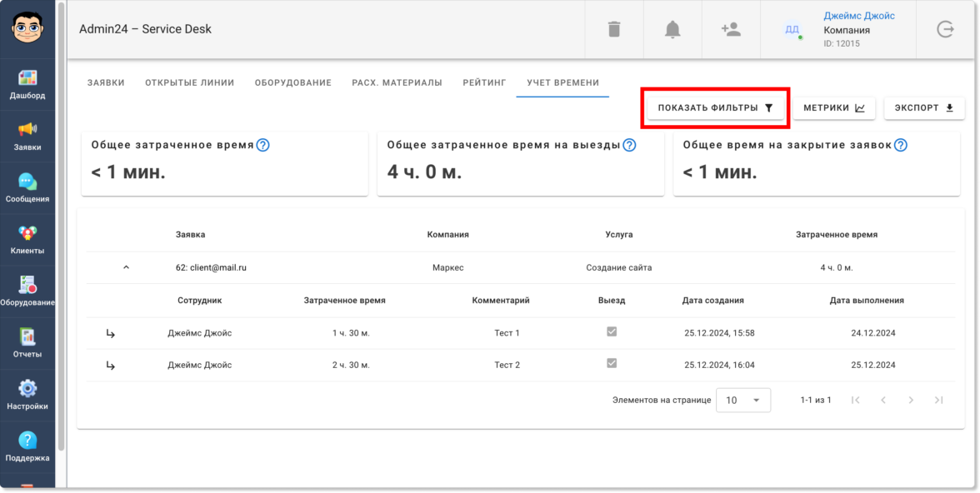
Task: Collapse the request 62 row chevron
Action: (126, 268)
